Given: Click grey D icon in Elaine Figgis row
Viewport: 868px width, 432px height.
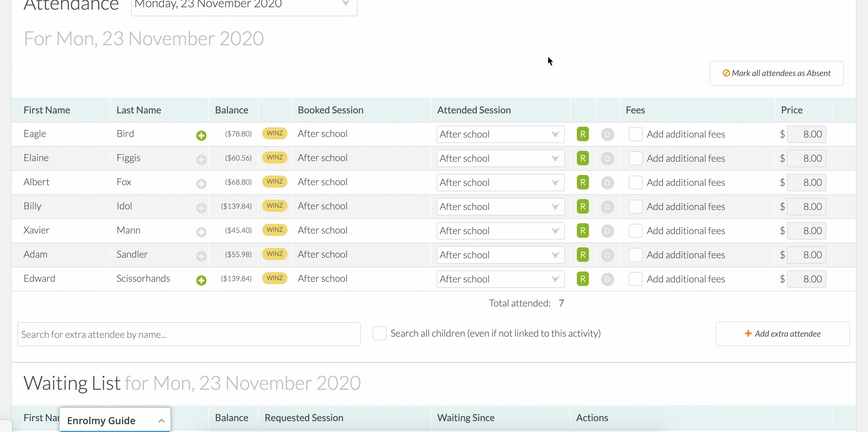Looking at the screenshot, I should [607, 158].
